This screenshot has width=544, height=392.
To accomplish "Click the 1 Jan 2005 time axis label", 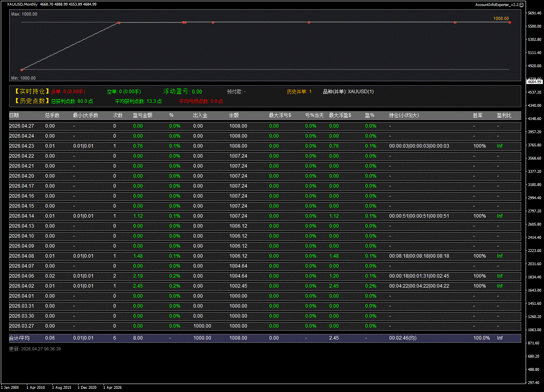I will 10,387.
